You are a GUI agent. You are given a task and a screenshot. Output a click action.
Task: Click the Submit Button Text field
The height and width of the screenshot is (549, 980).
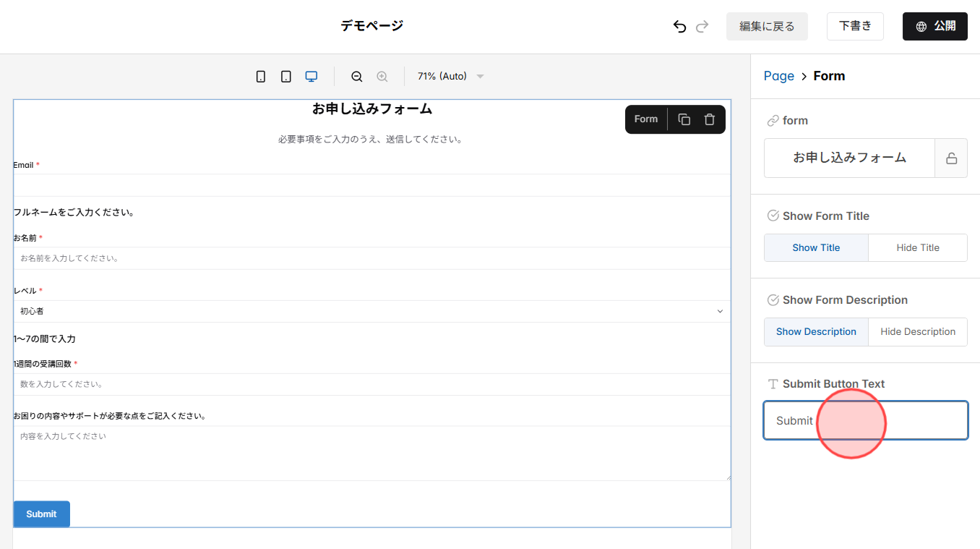[x=865, y=420]
